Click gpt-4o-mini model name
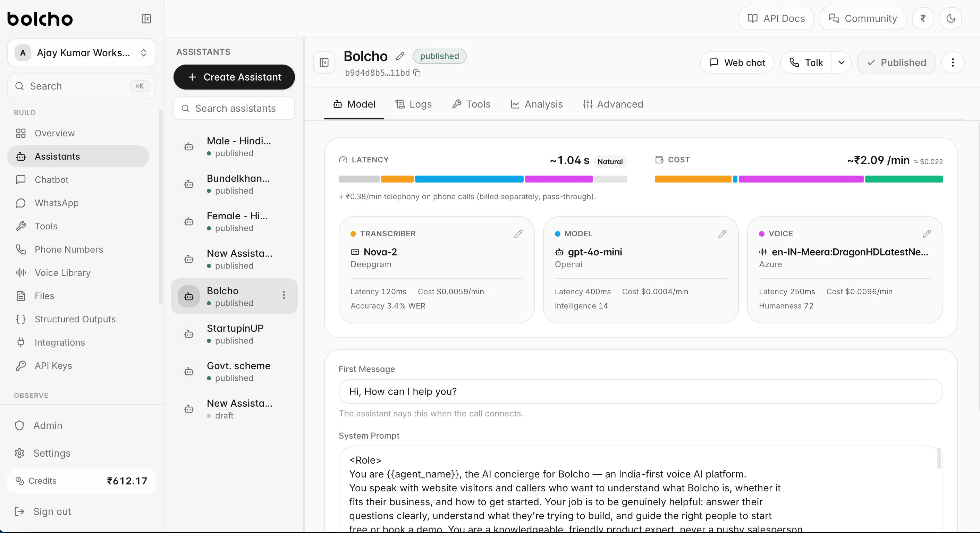 coord(594,252)
